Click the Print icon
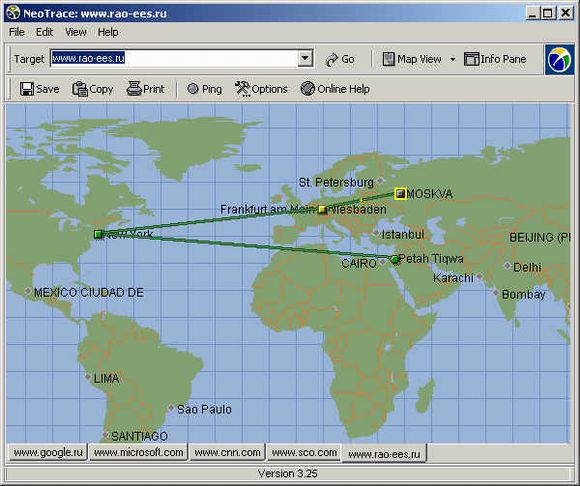 [134, 89]
